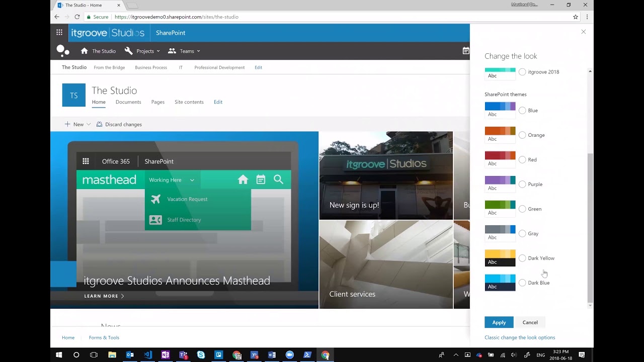Open the New sign is up! news tile
Image resolution: width=644 pixels, height=362 pixels.
point(386,175)
